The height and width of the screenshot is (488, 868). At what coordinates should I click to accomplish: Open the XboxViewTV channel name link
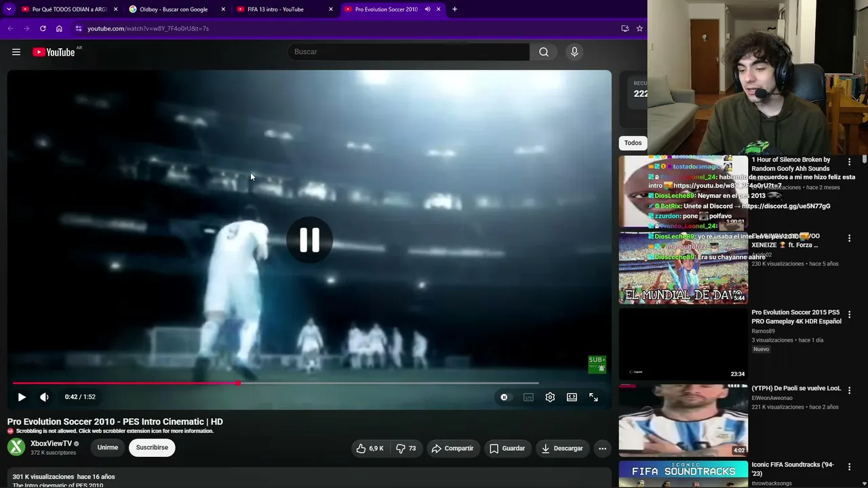51,443
